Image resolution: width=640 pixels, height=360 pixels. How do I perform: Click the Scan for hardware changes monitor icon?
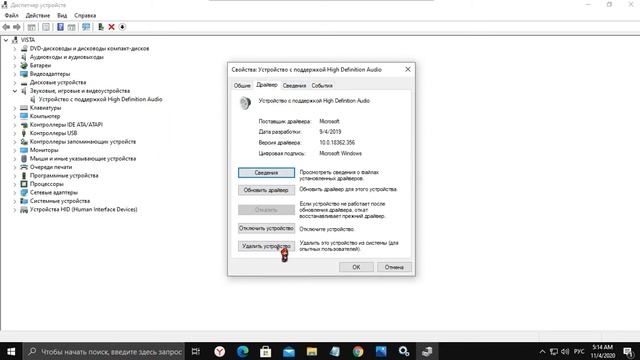86,27
